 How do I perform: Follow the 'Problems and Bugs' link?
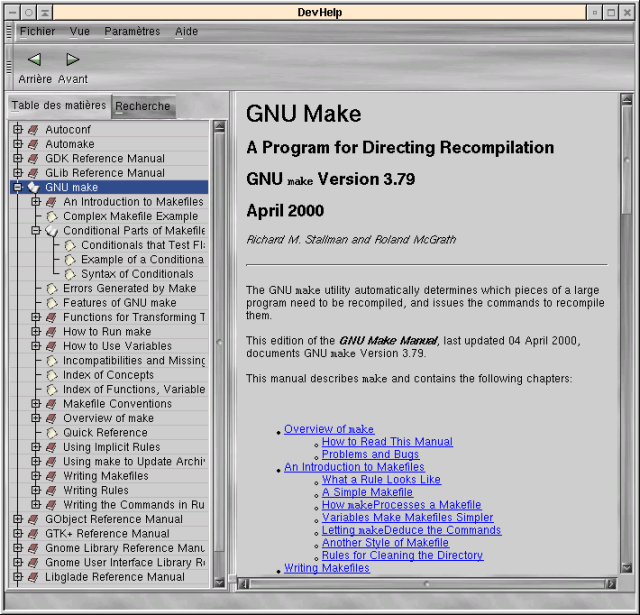point(370,455)
